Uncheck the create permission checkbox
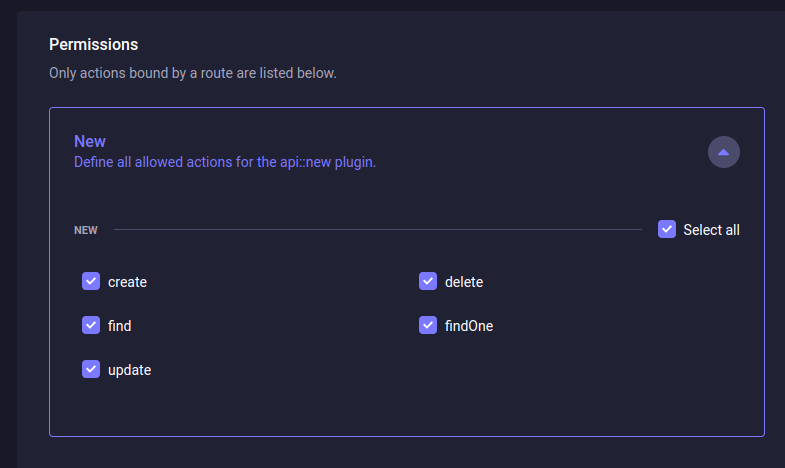 [x=91, y=282]
